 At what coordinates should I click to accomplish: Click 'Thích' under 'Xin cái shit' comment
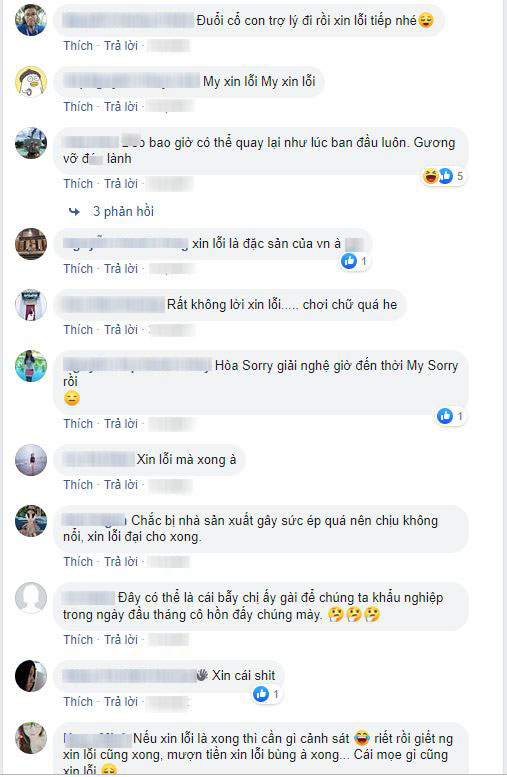(x=78, y=702)
